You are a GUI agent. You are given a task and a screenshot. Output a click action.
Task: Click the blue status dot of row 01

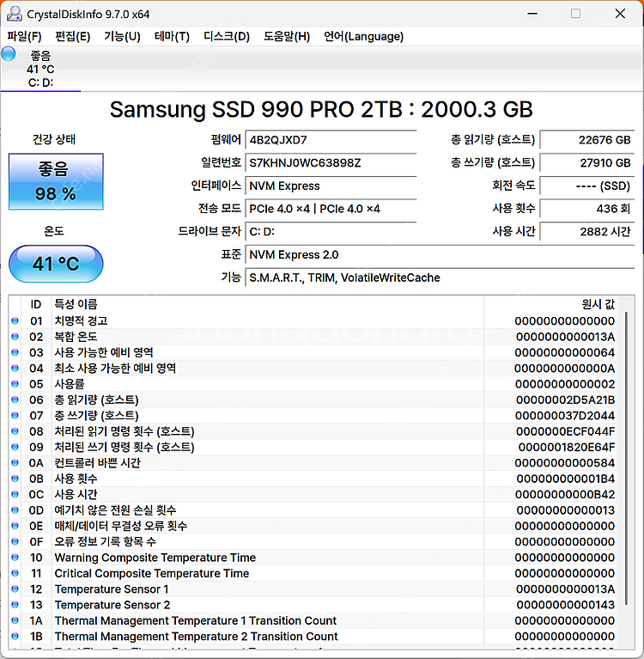tap(15, 321)
